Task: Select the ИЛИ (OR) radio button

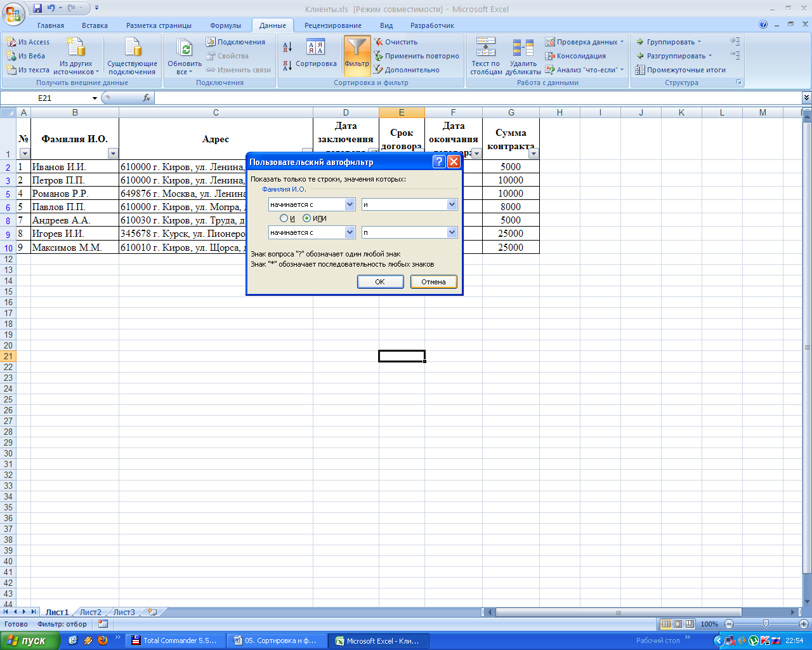Action: [x=306, y=218]
